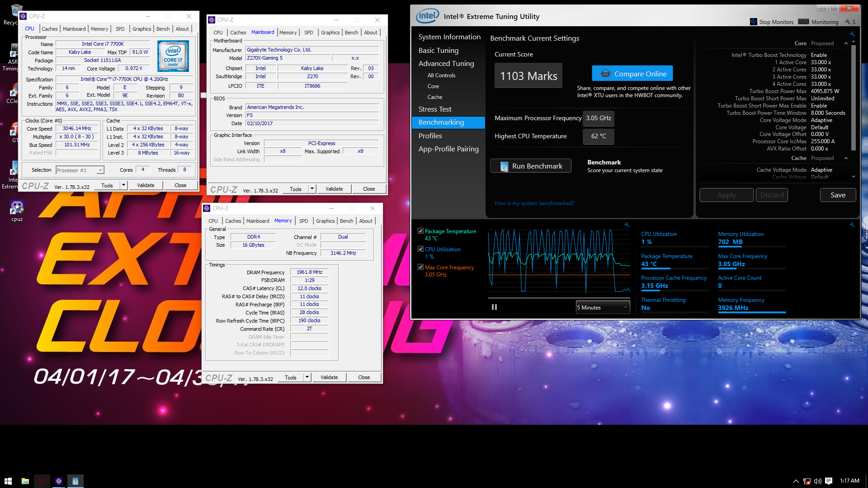Switch to the SPD tab in the Memory window

(x=304, y=221)
